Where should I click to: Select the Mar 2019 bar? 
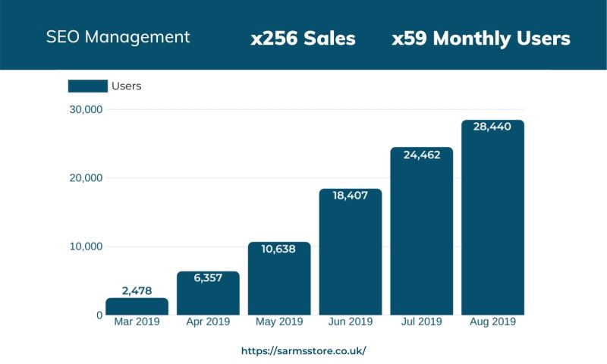137,306
